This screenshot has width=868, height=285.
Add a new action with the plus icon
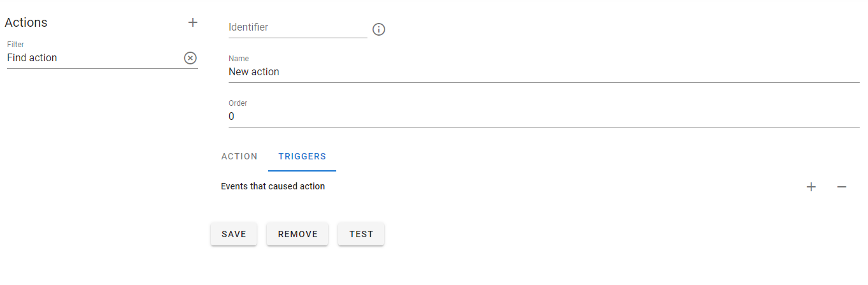tap(193, 22)
